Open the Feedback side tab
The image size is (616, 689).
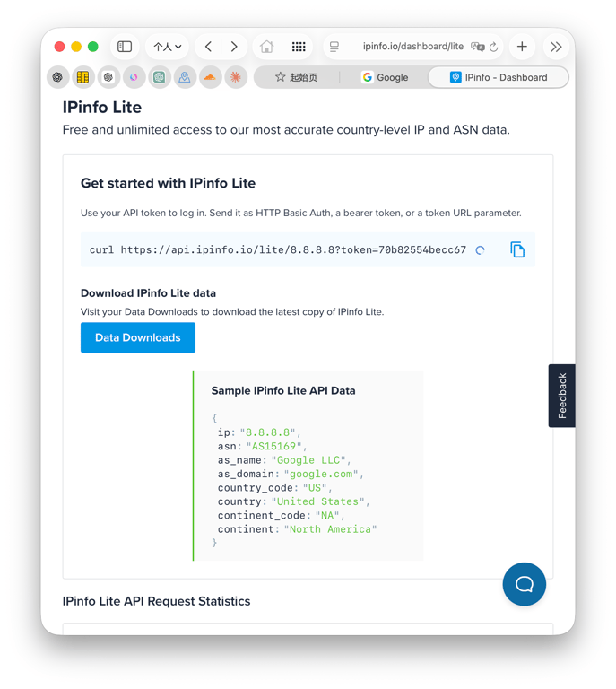click(x=561, y=396)
